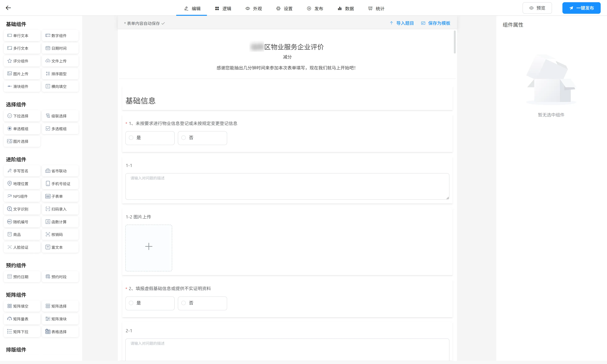Add the 下拉选择 dropdown component
This screenshot has height=364, width=607.
point(22,116)
